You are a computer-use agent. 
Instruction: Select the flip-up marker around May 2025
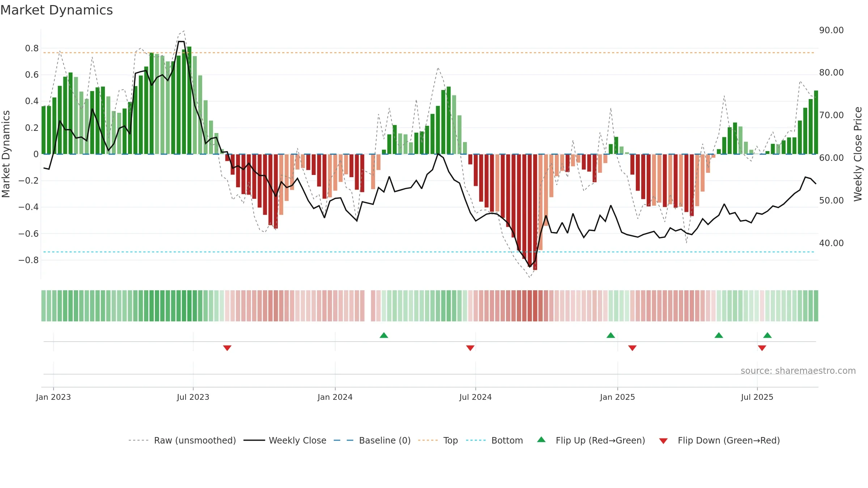pyautogui.click(x=719, y=335)
